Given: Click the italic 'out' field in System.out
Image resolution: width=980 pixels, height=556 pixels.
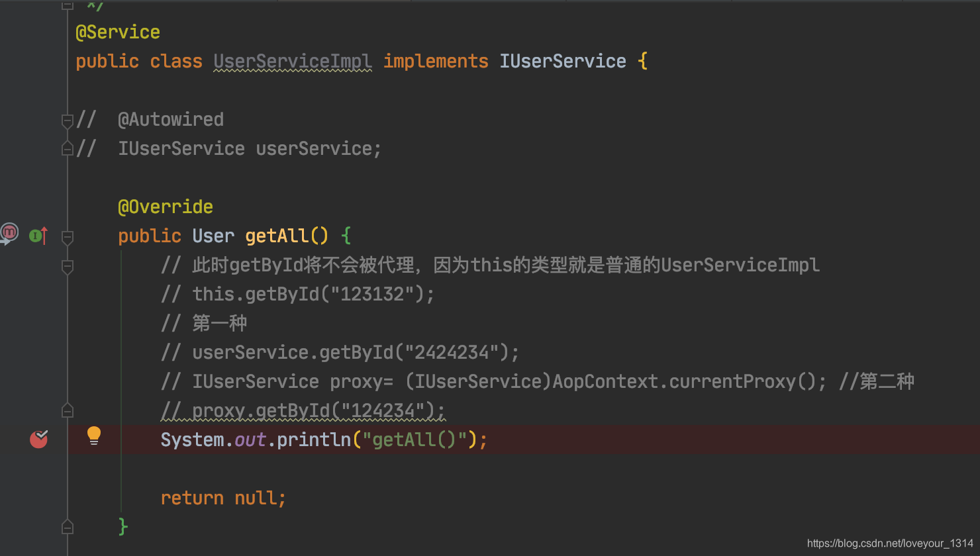Looking at the screenshot, I should tap(250, 440).
